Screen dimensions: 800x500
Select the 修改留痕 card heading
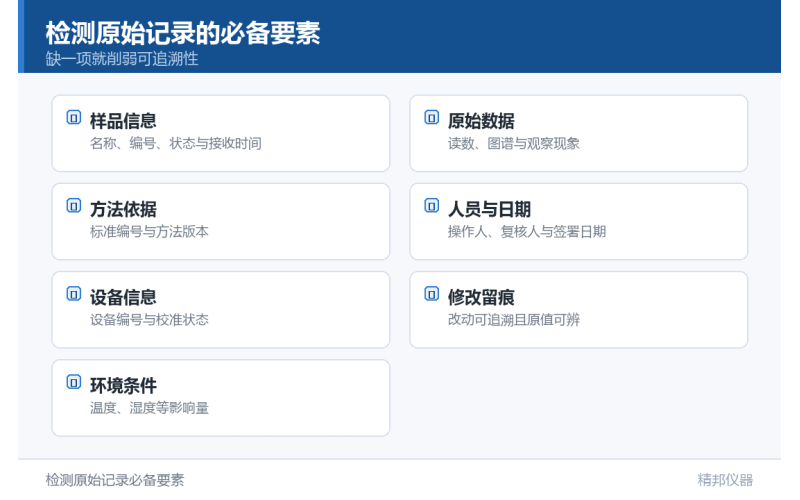tap(481, 297)
